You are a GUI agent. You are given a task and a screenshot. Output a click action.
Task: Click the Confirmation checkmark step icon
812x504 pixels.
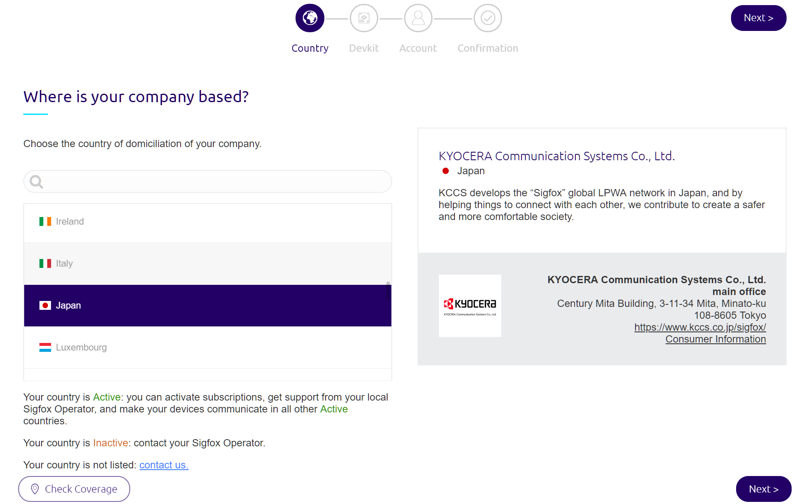(x=488, y=18)
